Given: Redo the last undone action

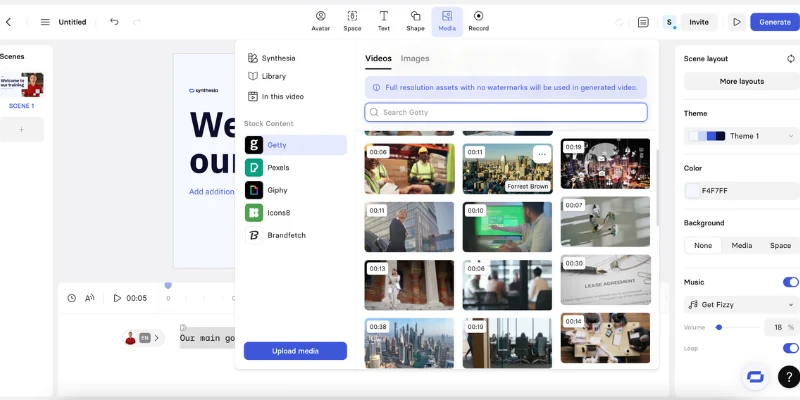Looking at the screenshot, I should pyautogui.click(x=137, y=22).
